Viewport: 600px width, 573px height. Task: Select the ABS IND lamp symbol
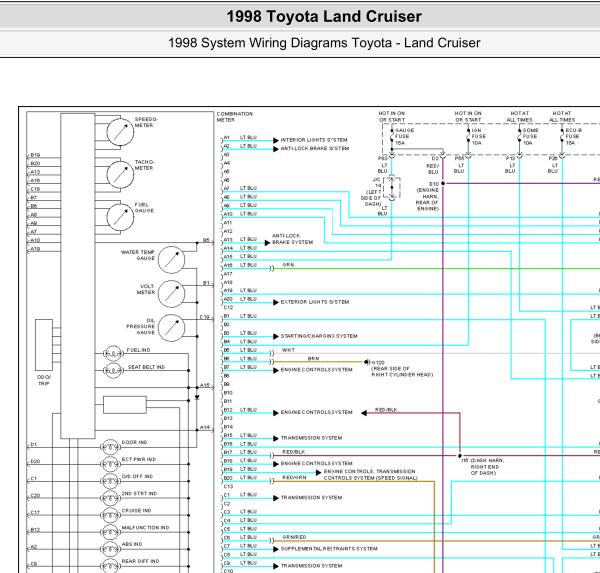pyautogui.click(x=110, y=549)
